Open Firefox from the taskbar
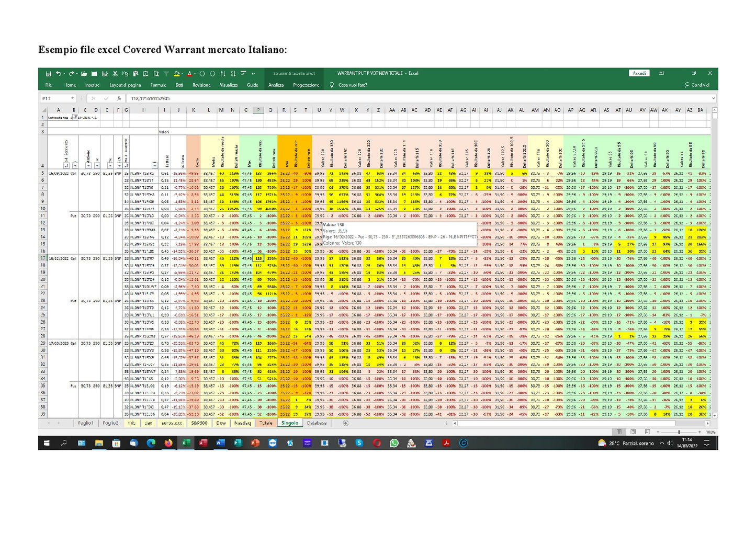The width and height of the screenshot is (756, 534). pyautogui.click(x=168, y=443)
